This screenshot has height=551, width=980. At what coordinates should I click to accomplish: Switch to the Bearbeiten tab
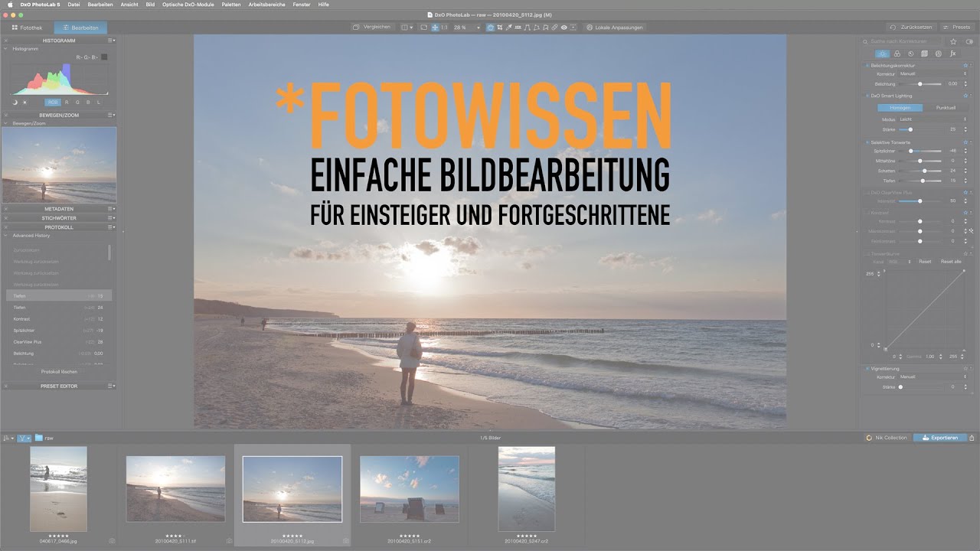pos(80,28)
